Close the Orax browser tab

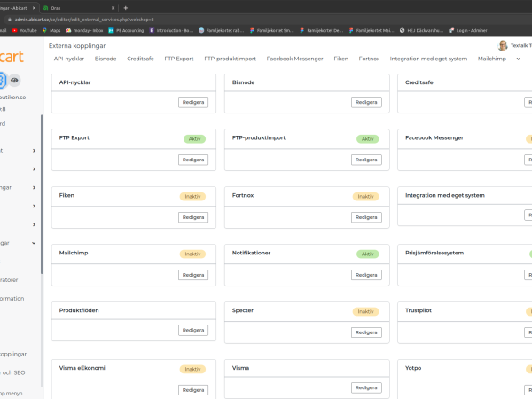coord(113,8)
